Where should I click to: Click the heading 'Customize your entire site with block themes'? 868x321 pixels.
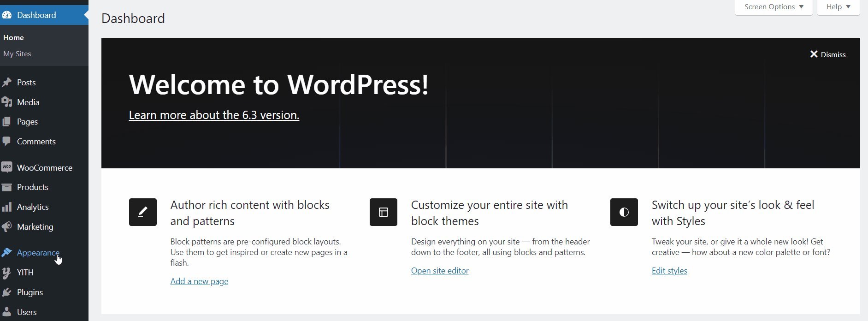coord(490,213)
